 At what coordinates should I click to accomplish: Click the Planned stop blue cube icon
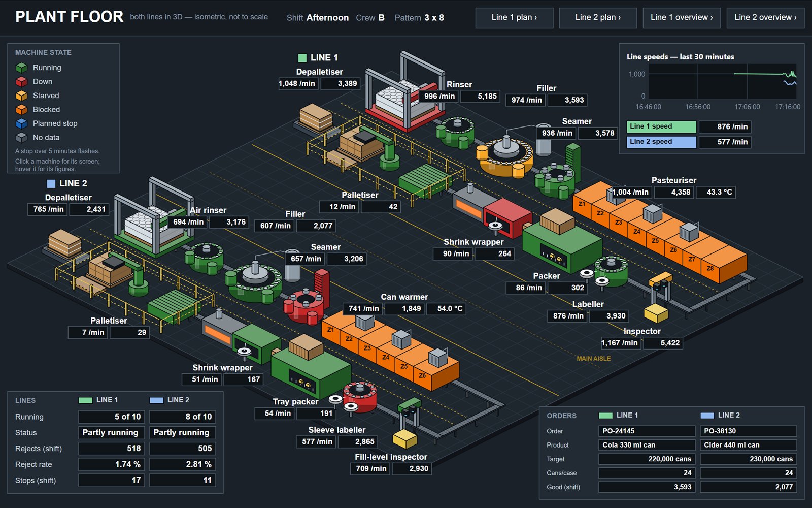click(x=21, y=123)
